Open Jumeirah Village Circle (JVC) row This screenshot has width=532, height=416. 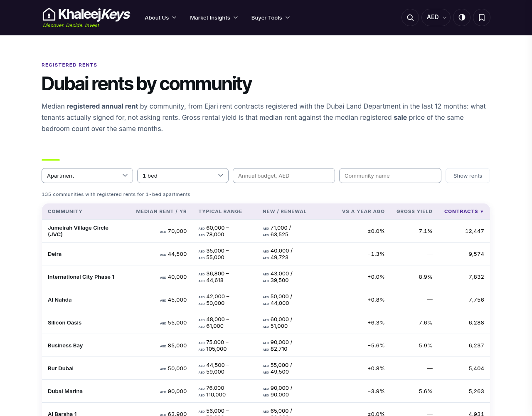pyautogui.click(x=266, y=231)
